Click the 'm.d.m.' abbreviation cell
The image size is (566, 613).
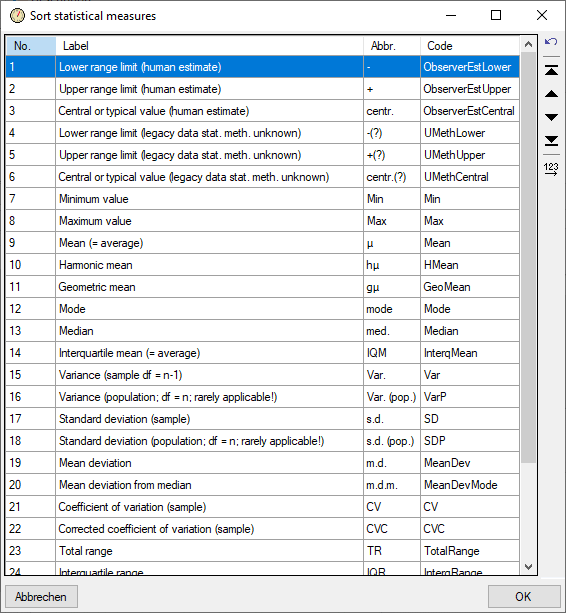pyautogui.click(x=392, y=485)
